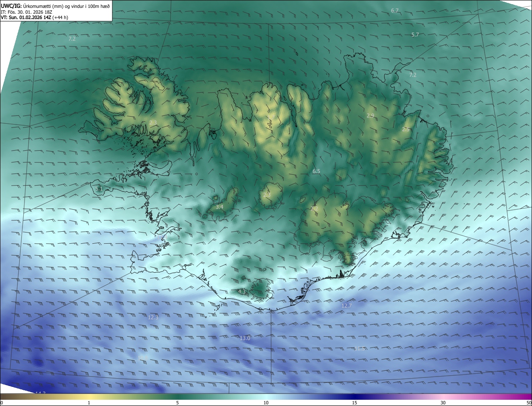Image resolution: width=532 pixels, height=406 pixels.
Task: Select the 6.5 value in central Iceland
Action: click(316, 171)
